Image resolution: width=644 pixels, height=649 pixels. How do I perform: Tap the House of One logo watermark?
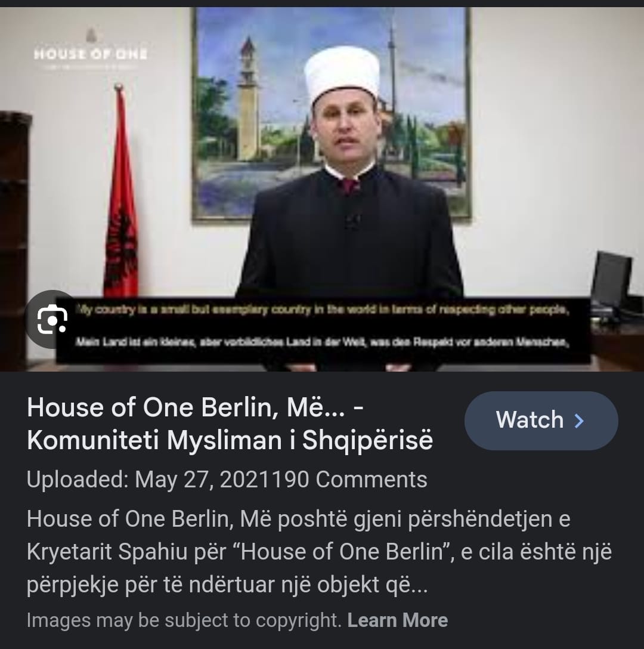coord(91,49)
